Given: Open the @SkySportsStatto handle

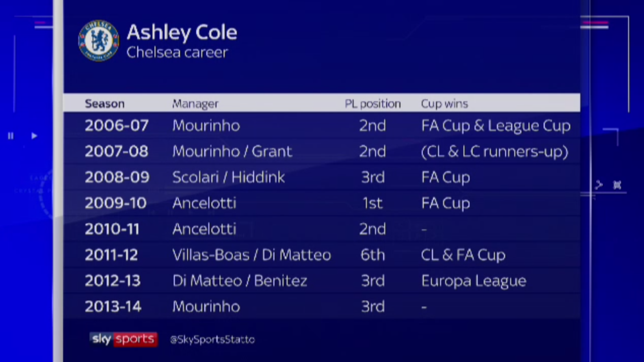Looking at the screenshot, I should click(213, 340).
